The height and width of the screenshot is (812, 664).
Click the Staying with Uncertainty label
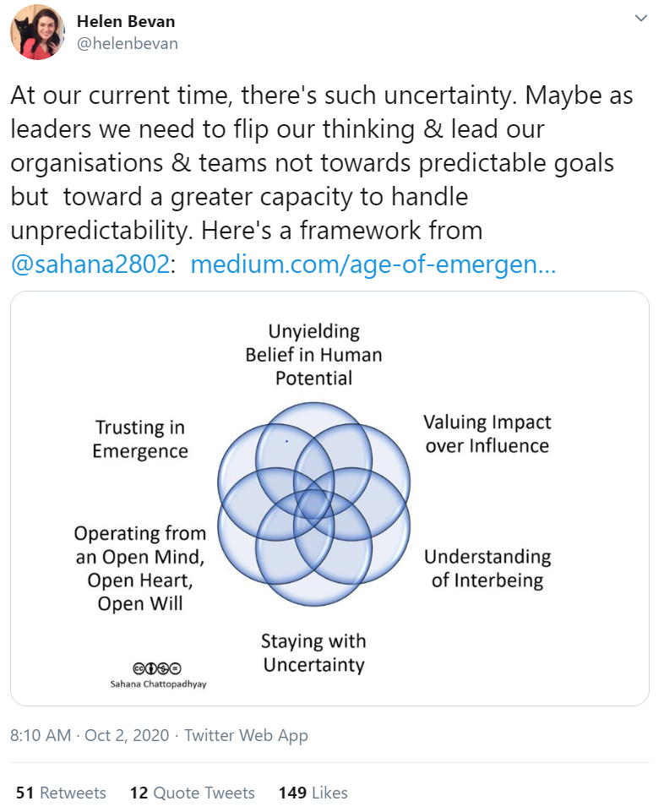click(314, 653)
